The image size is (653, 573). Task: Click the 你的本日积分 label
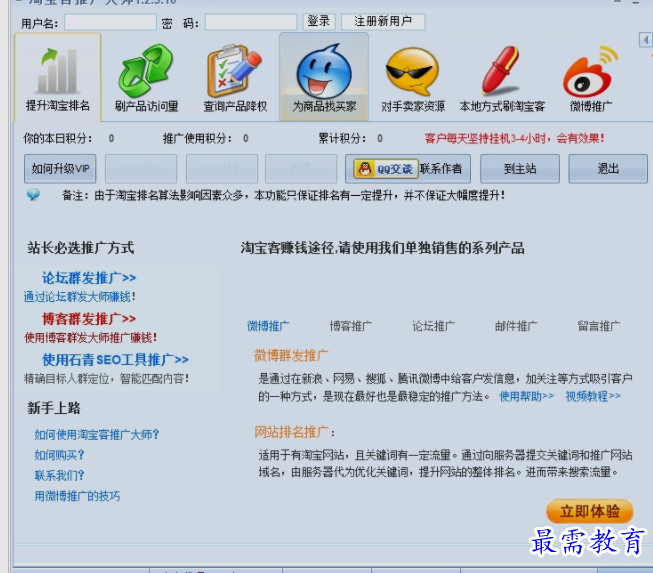58,138
